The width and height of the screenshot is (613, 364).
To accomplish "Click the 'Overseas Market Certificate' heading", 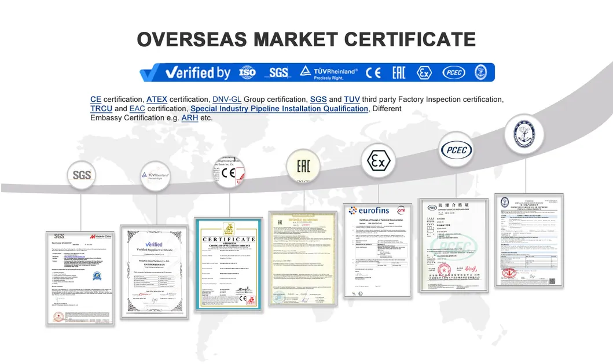I will [x=306, y=39].
